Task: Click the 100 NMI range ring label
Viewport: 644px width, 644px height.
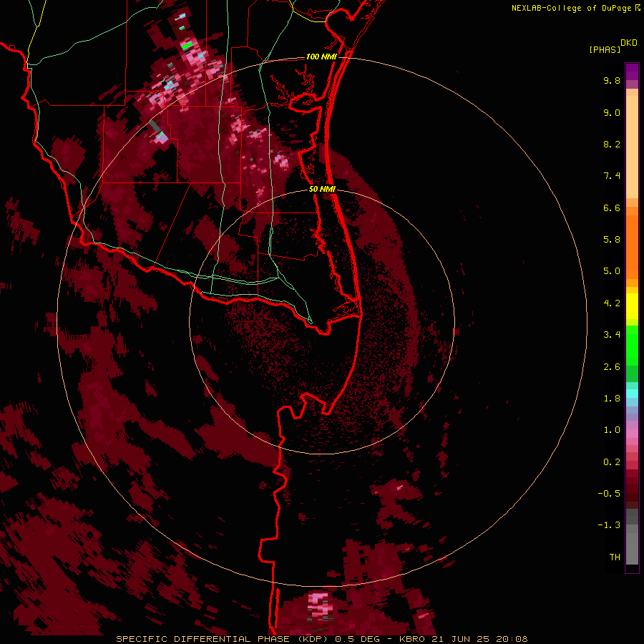Action: coord(321,57)
